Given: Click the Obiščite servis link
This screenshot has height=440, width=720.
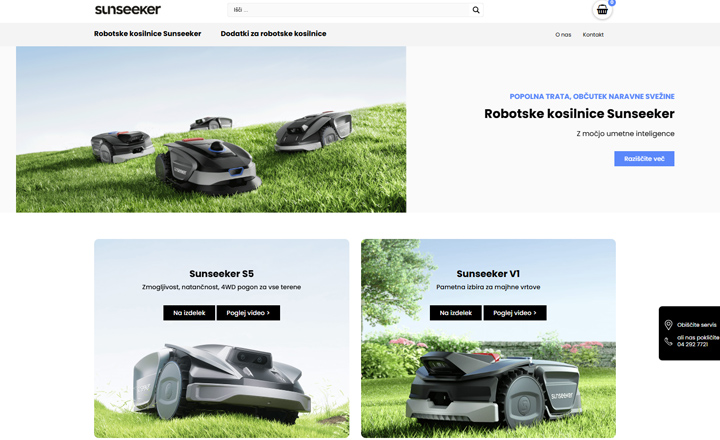Looking at the screenshot, I should 697,325.
